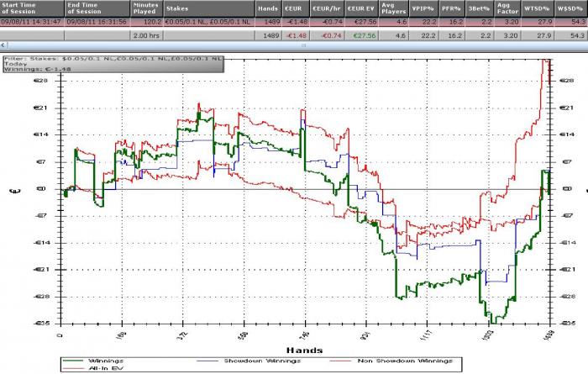Click the WTSD% column header
This screenshot has height=374, width=588.
(x=538, y=8)
